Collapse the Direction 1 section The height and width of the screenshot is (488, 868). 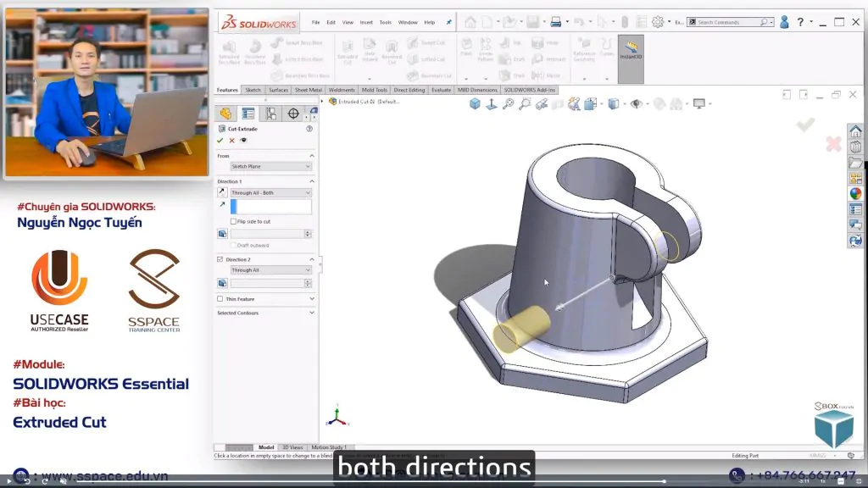coord(312,181)
